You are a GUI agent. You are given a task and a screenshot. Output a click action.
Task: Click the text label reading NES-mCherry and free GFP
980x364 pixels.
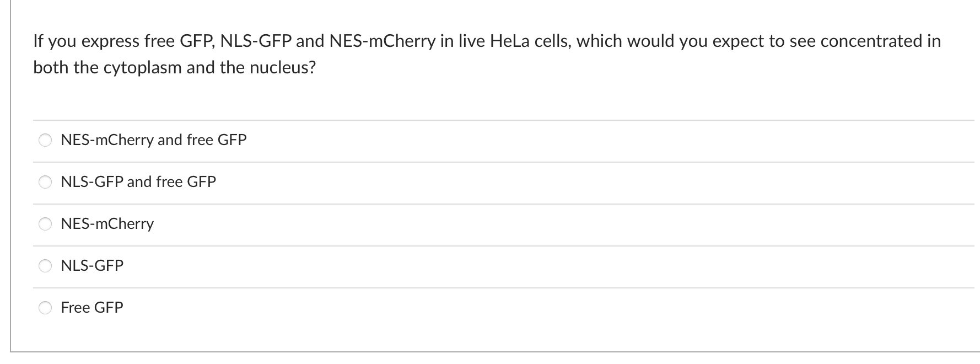point(154,140)
